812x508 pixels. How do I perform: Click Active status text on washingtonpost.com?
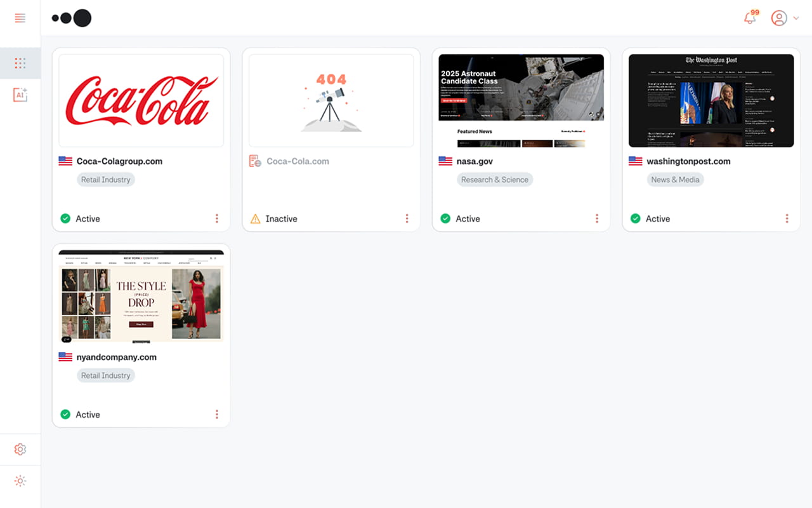point(658,218)
